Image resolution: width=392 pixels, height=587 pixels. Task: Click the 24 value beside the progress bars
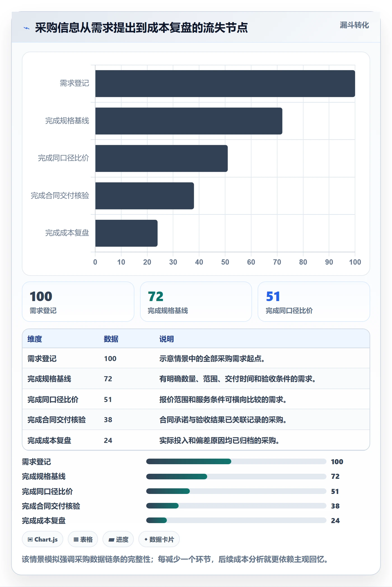[x=335, y=521]
